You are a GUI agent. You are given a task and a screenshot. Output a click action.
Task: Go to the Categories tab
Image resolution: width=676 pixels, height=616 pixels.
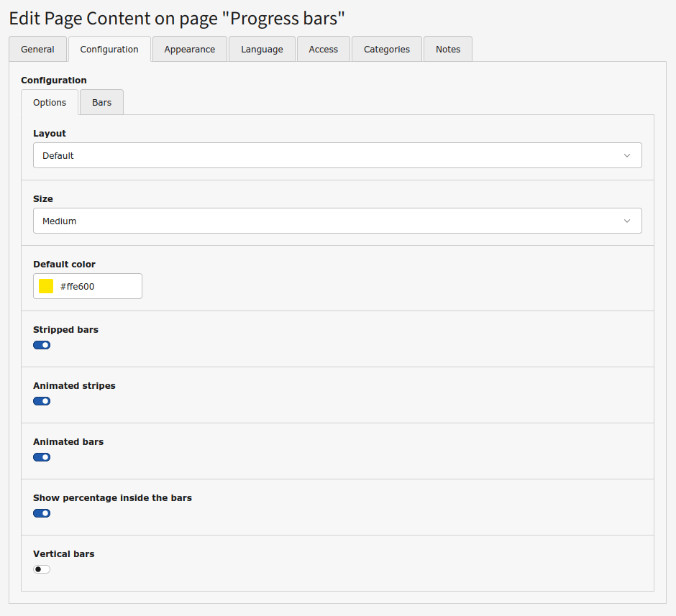coord(386,50)
